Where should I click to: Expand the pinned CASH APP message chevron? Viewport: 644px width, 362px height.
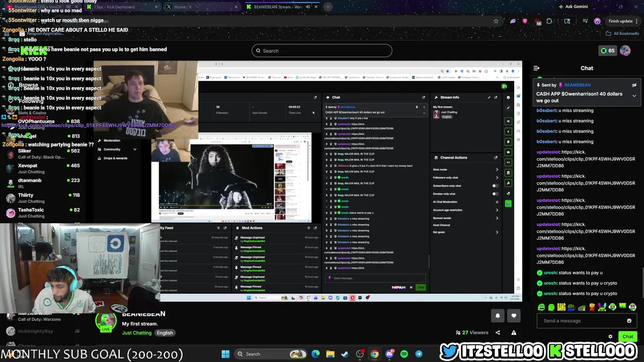(x=634, y=96)
